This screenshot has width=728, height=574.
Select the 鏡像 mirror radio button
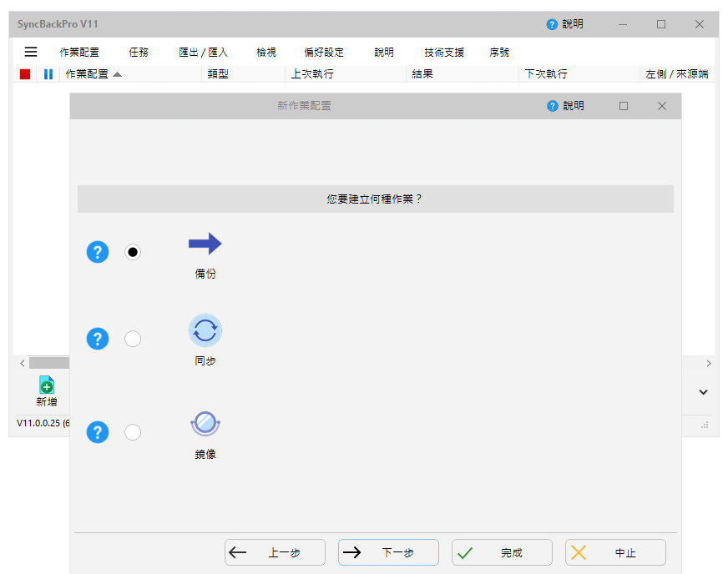133,432
